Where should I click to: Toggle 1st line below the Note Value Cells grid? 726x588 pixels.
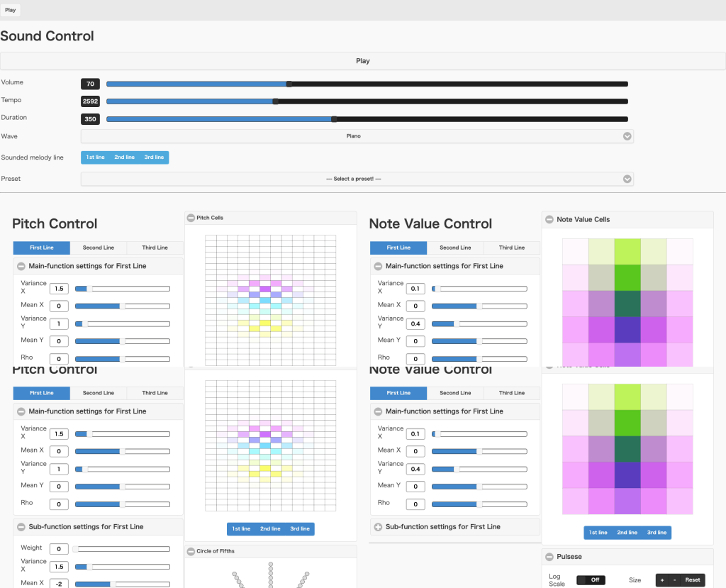[x=598, y=533]
